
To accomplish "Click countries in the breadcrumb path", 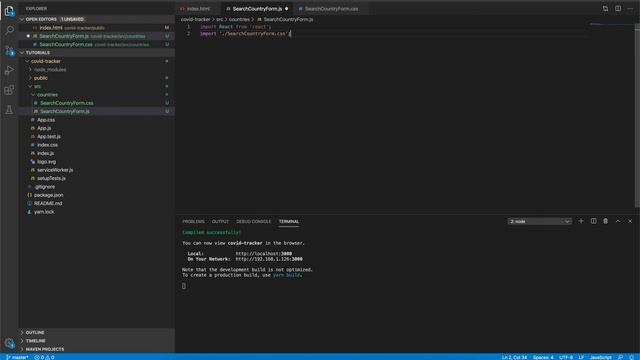I will click(239, 19).
